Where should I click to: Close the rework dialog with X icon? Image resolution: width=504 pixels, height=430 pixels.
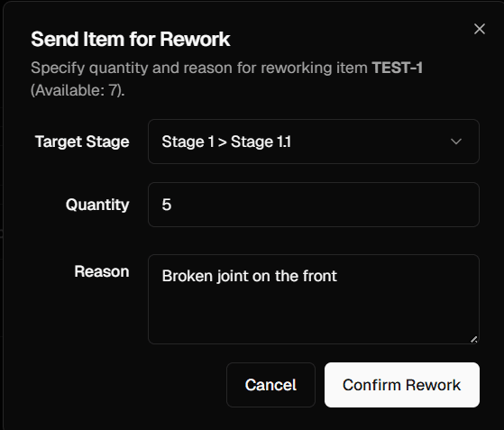[480, 29]
